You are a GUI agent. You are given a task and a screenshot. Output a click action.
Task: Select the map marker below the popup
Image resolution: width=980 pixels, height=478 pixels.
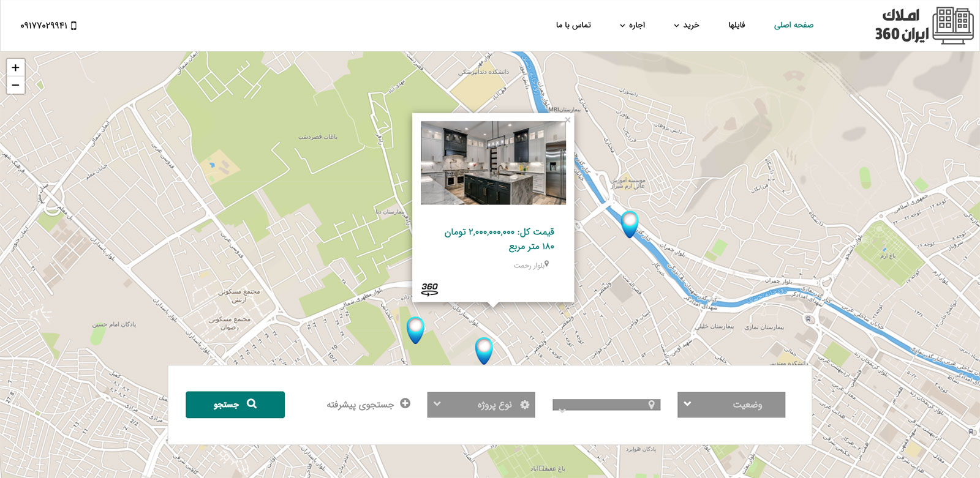(x=484, y=351)
